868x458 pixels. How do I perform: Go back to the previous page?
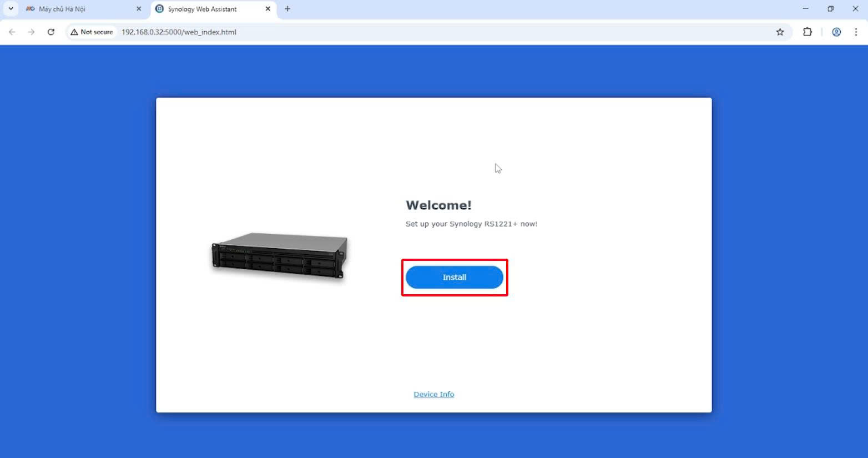click(x=12, y=32)
